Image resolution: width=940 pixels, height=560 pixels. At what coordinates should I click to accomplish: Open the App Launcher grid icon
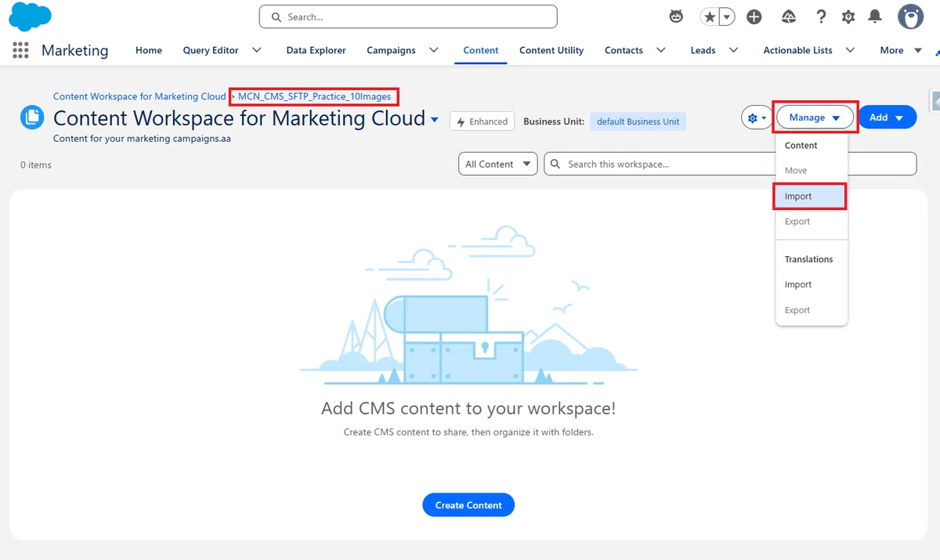click(x=20, y=50)
